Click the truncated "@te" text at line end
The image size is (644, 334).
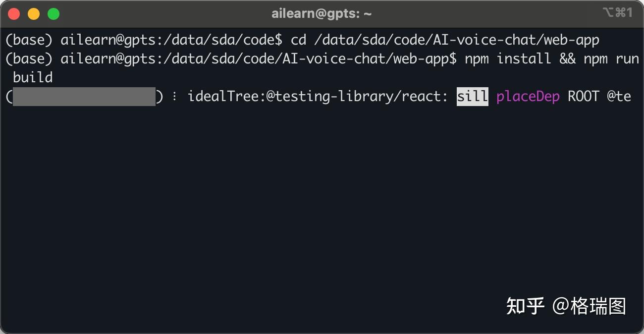tap(619, 96)
